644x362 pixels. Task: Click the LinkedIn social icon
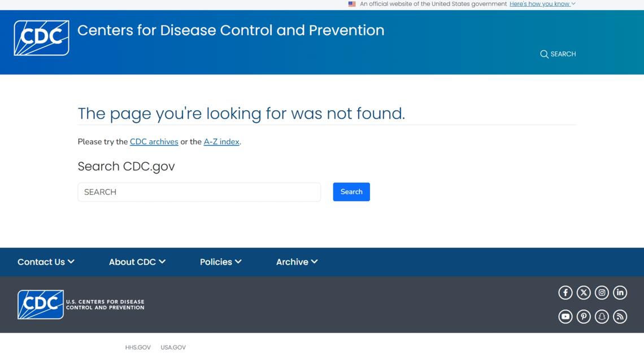coord(620,293)
